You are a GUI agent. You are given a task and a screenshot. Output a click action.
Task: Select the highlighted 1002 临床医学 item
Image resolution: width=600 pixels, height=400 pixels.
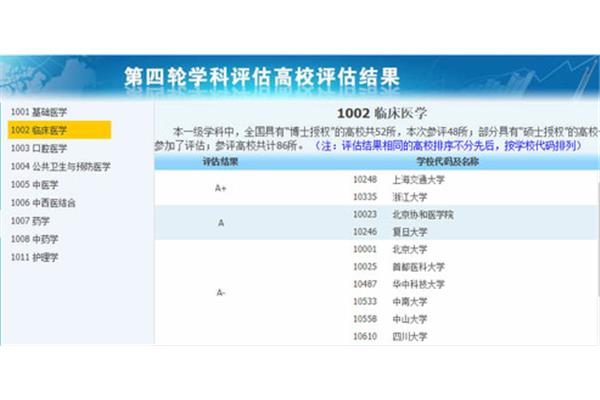[59, 130]
